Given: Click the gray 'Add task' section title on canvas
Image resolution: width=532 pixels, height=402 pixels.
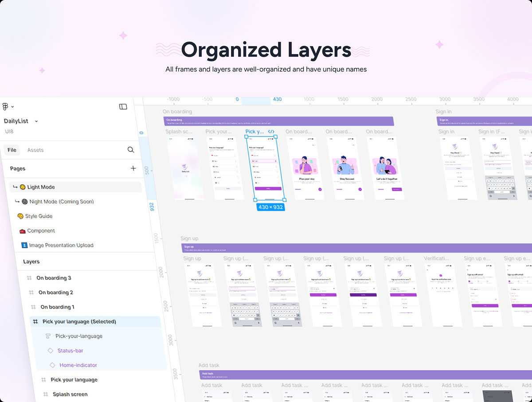Looking at the screenshot, I should pos(209,365).
